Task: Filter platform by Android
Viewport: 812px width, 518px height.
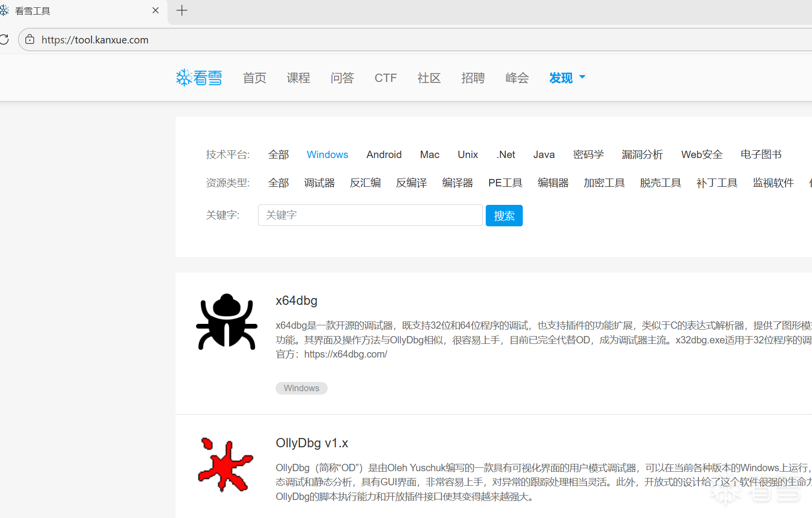Action: (x=384, y=155)
